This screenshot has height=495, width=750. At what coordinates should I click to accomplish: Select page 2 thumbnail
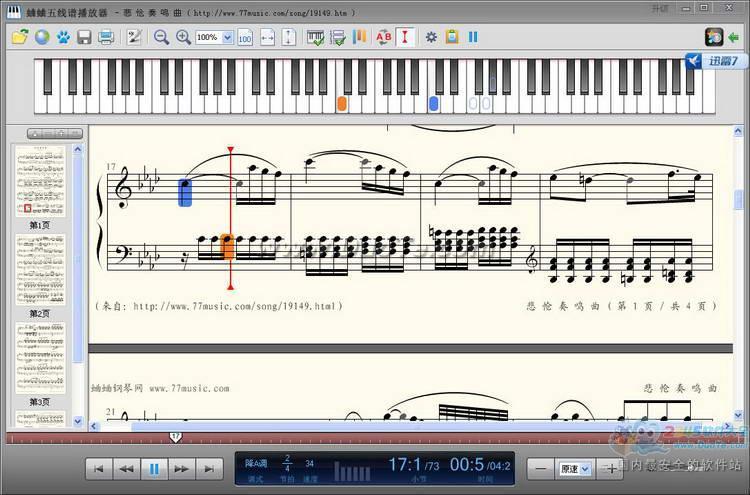(40, 269)
